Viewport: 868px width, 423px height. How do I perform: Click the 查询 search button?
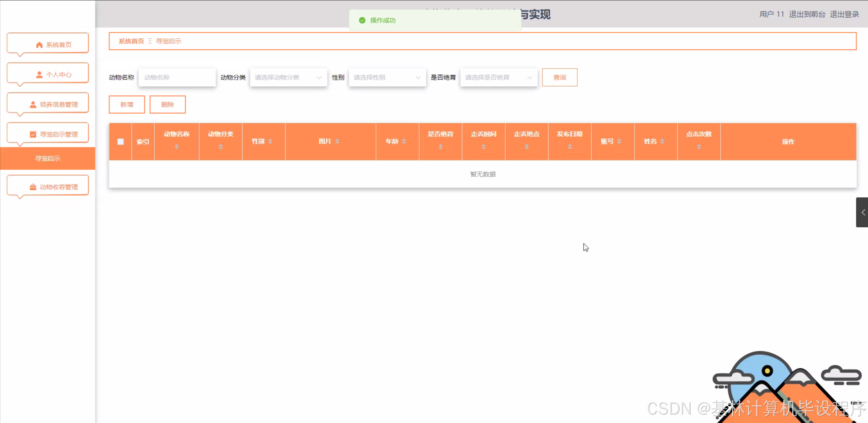click(559, 77)
